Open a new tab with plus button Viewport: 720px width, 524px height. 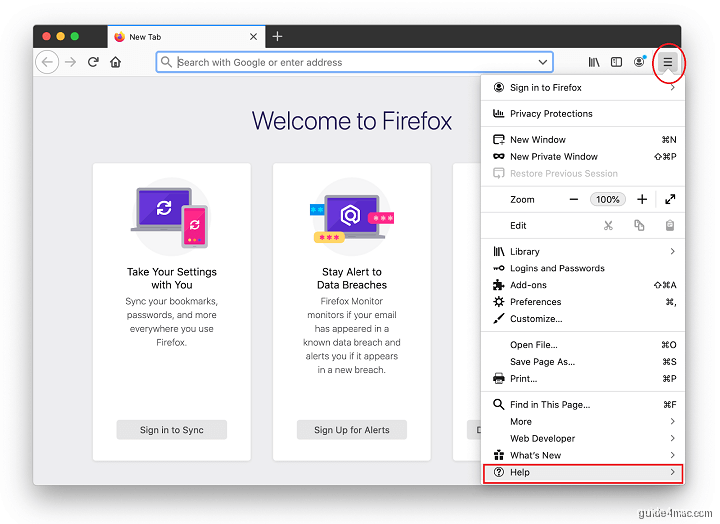pyautogui.click(x=277, y=36)
